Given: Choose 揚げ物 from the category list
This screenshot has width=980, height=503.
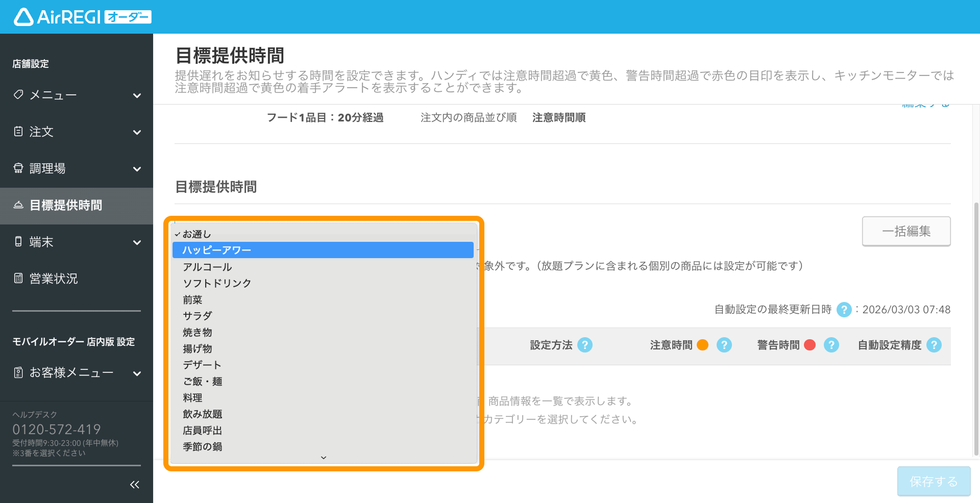Looking at the screenshot, I should click(x=323, y=348).
